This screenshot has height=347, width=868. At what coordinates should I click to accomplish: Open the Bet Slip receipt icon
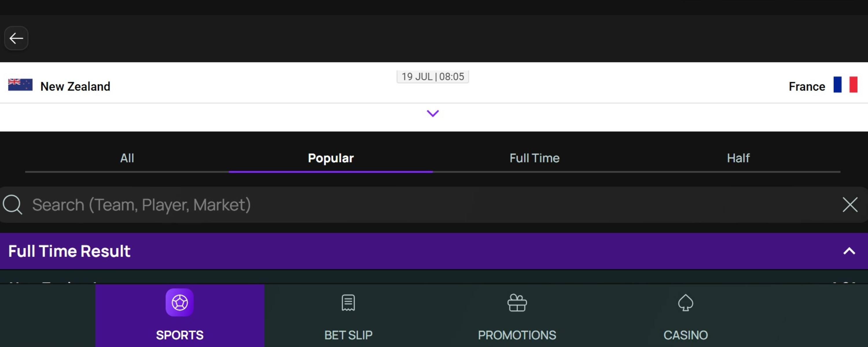point(348,302)
